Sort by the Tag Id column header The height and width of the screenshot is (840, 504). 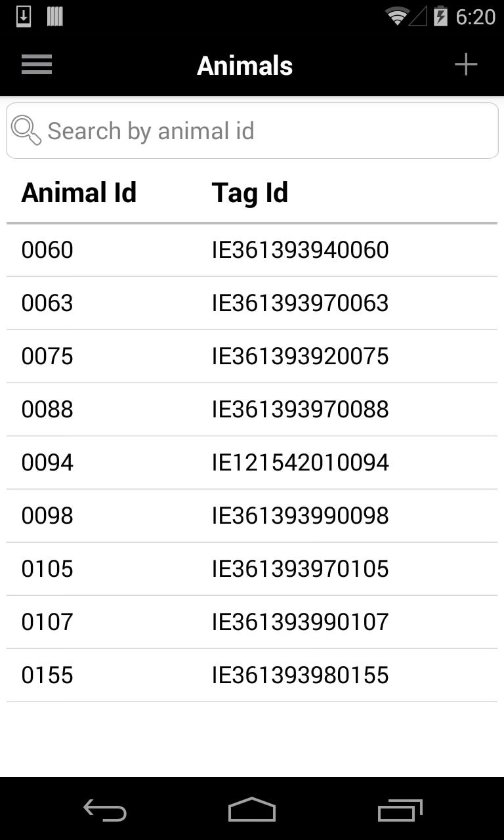249,193
